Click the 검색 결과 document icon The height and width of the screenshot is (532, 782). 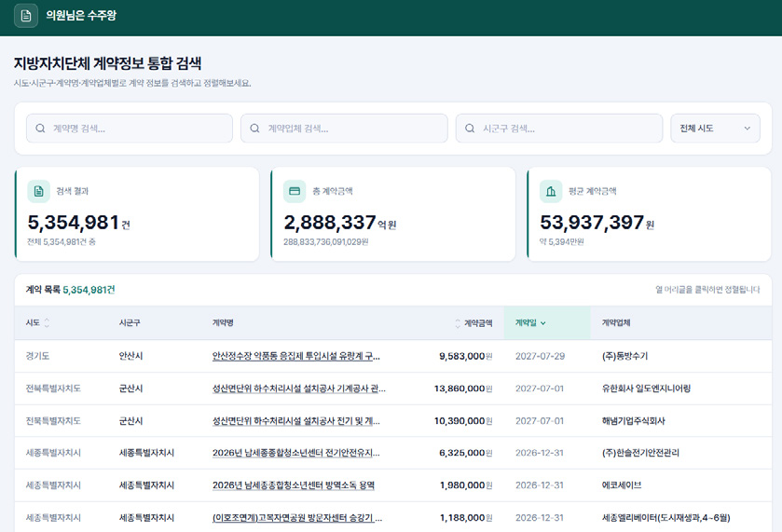tap(38, 191)
